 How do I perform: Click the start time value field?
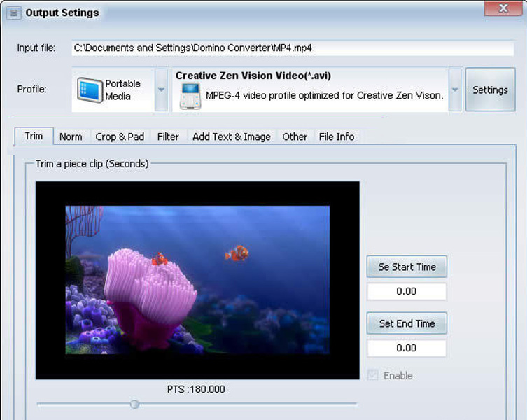click(407, 291)
